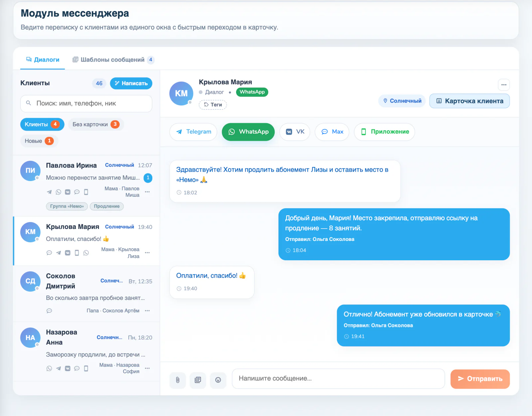Click the unread badge on Павлова Ирина
The width and height of the screenshot is (532, 416).
click(148, 178)
